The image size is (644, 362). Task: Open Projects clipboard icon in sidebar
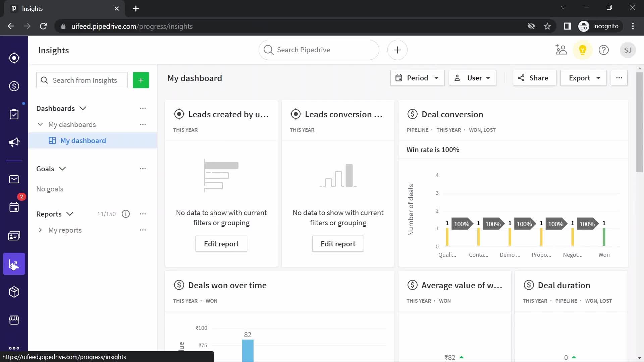(14, 114)
